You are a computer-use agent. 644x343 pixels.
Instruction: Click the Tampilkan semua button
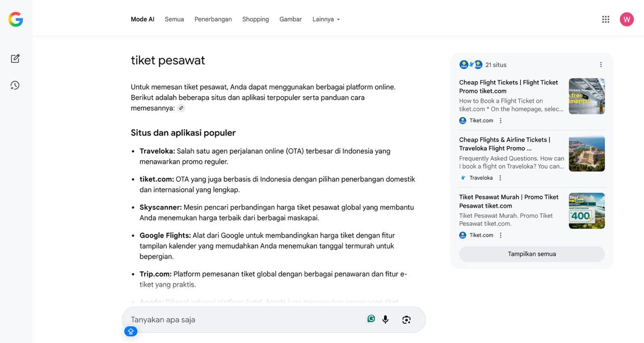pos(532,254)
